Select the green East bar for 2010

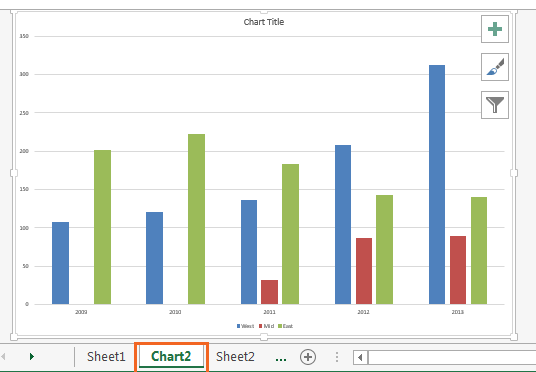(197, 219)
